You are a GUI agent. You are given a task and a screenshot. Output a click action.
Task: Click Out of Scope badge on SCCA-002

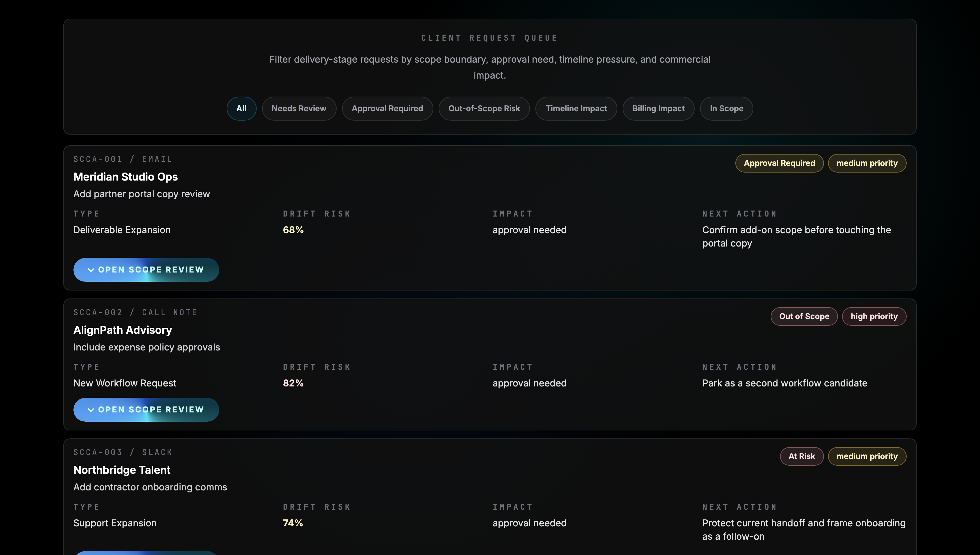tap(804, 316)
